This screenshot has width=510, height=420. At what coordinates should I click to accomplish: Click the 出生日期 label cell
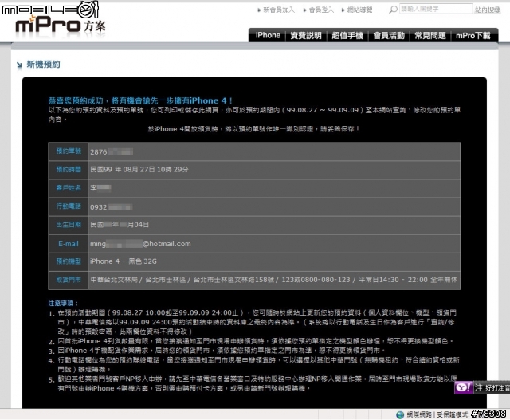(69, 225)
